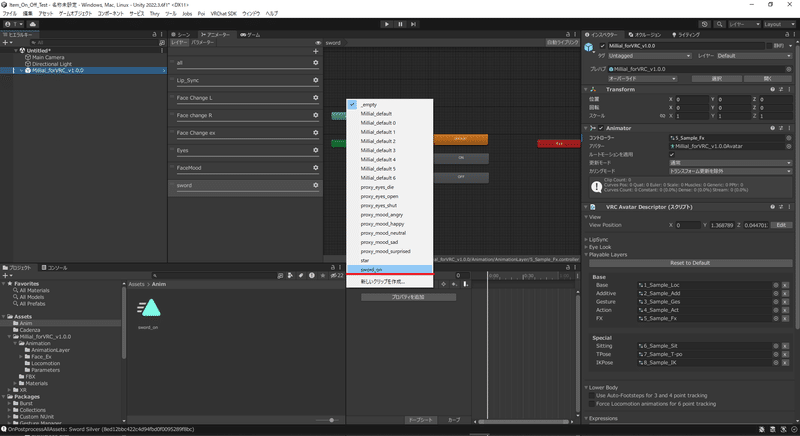Image resolution: width=800 pixels, height=436 pixels.
Task: Open the Layer dropdown showing Default
Action: tap(755, 56)
